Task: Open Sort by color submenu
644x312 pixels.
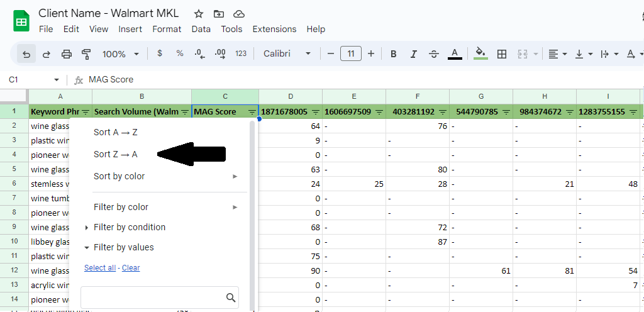Action: pyautogui.click(x=165, y=177)
